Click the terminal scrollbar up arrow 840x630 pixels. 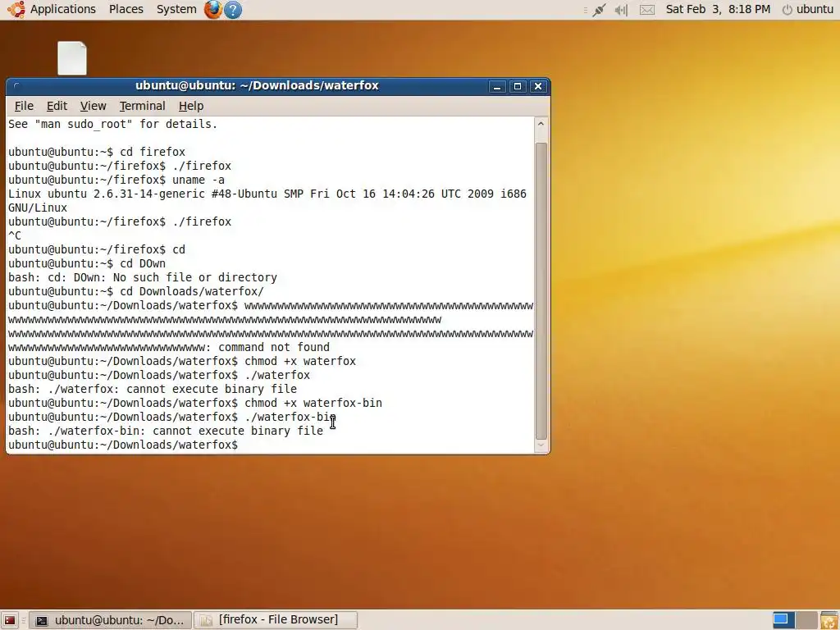(x=541, y=124)
